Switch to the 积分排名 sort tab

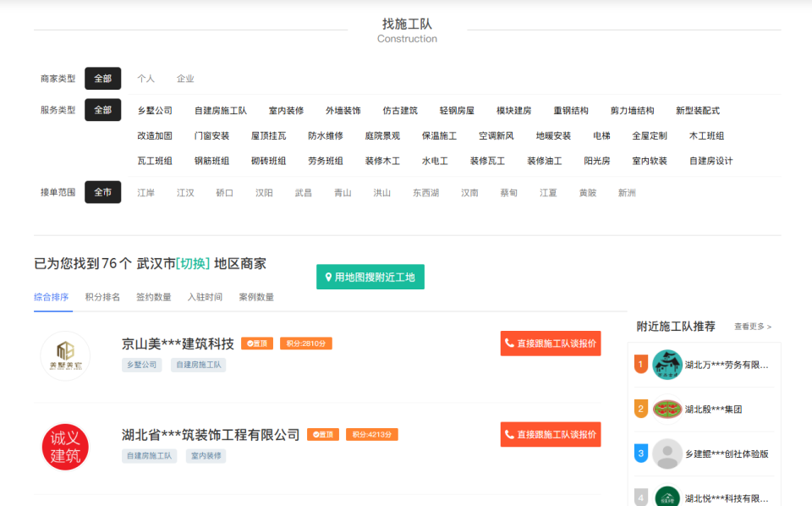102,297
